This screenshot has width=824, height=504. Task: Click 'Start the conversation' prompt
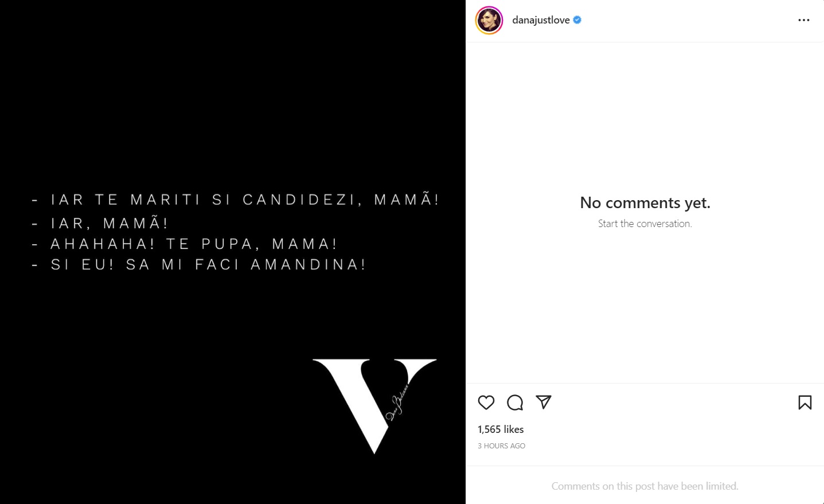point(645,223)
